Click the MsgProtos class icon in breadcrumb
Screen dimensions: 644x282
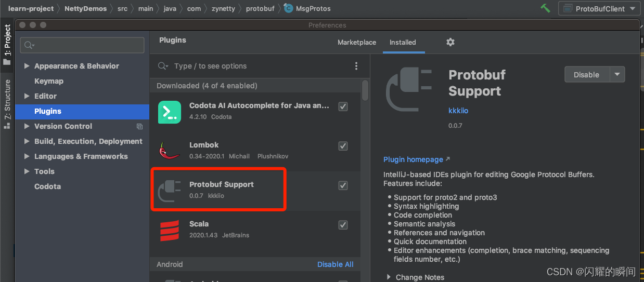(x=288, y=8)
